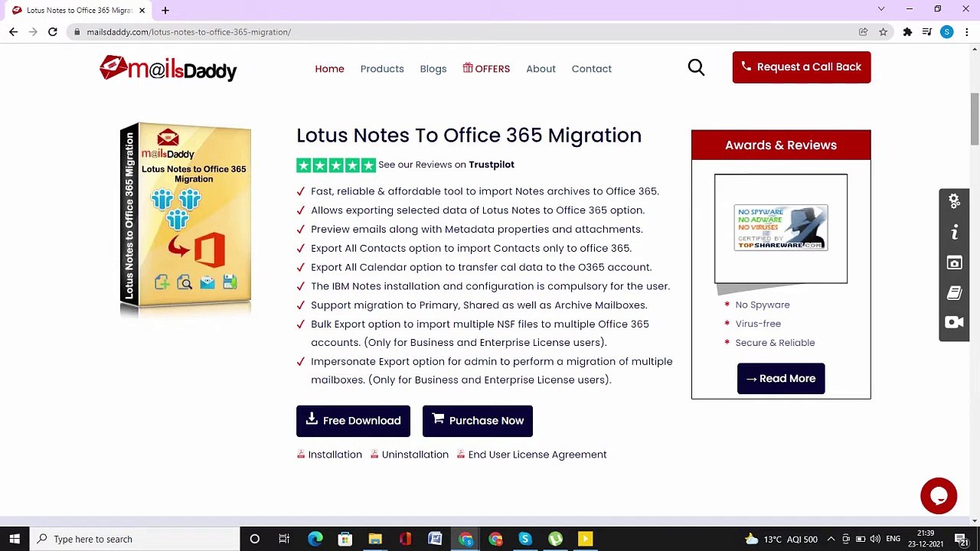Viewport: 980px width, 551px height.
Task: Open the site search magnifier icon
Action: [696, 67]
